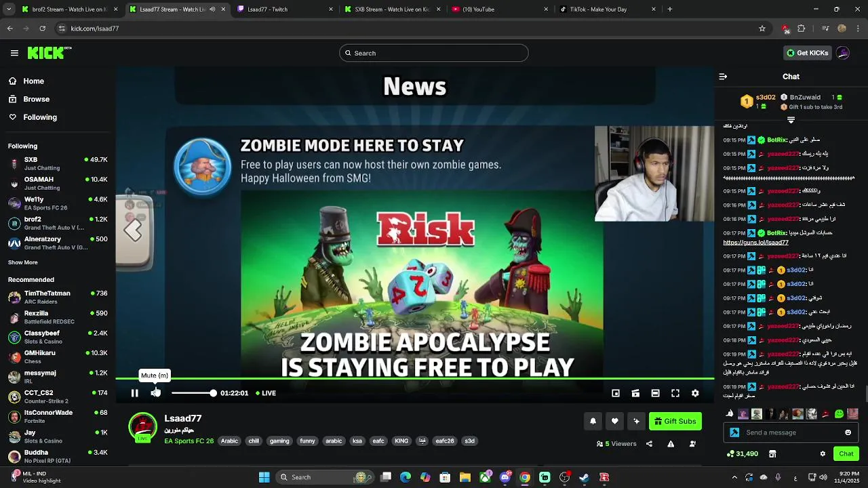
Task: Jump to the LIVE indicator
Action: (x=266, y=393)
